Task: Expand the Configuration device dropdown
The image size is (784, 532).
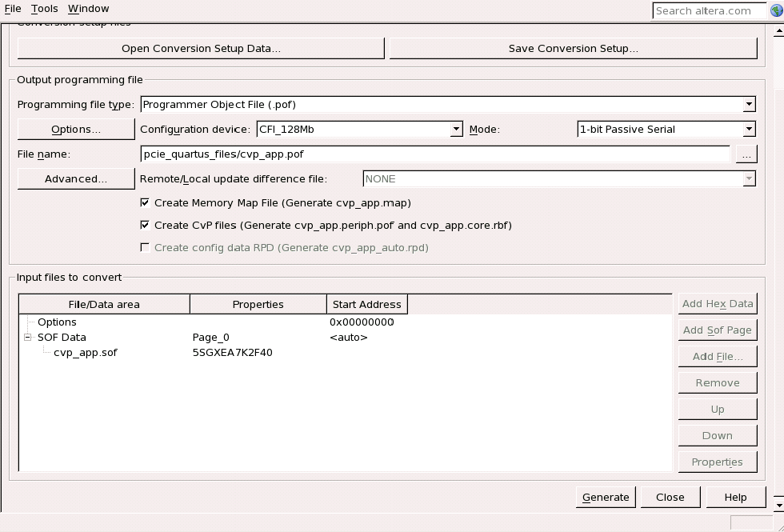Action: pos(456,130)
